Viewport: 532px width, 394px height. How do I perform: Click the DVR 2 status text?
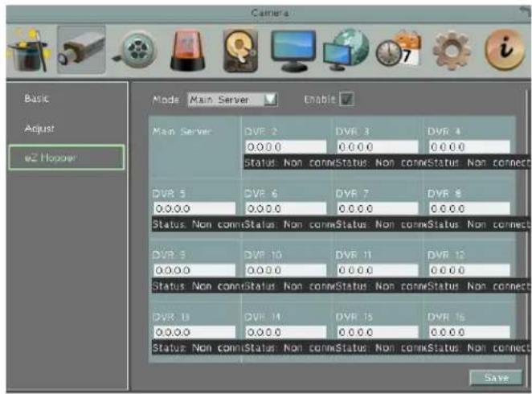tap(290, 163)
